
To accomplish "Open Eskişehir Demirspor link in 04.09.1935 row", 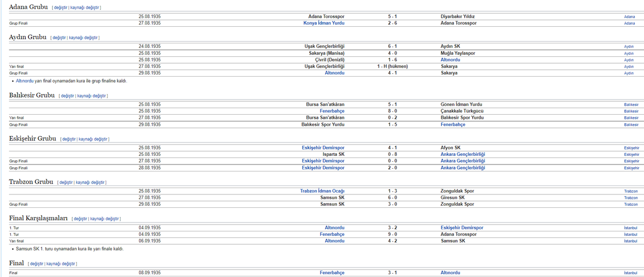I will click(x=462, y=228).
